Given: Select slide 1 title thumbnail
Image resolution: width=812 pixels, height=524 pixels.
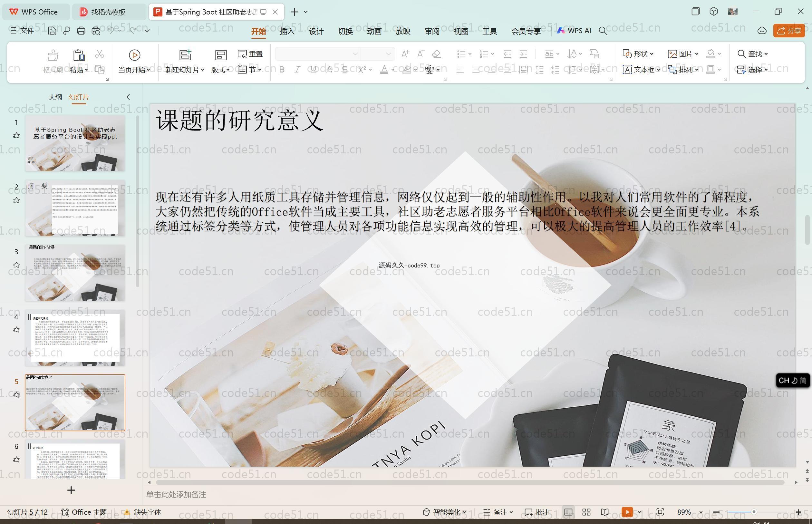Looking at the screenshot, I should click(x=75, y=143).
